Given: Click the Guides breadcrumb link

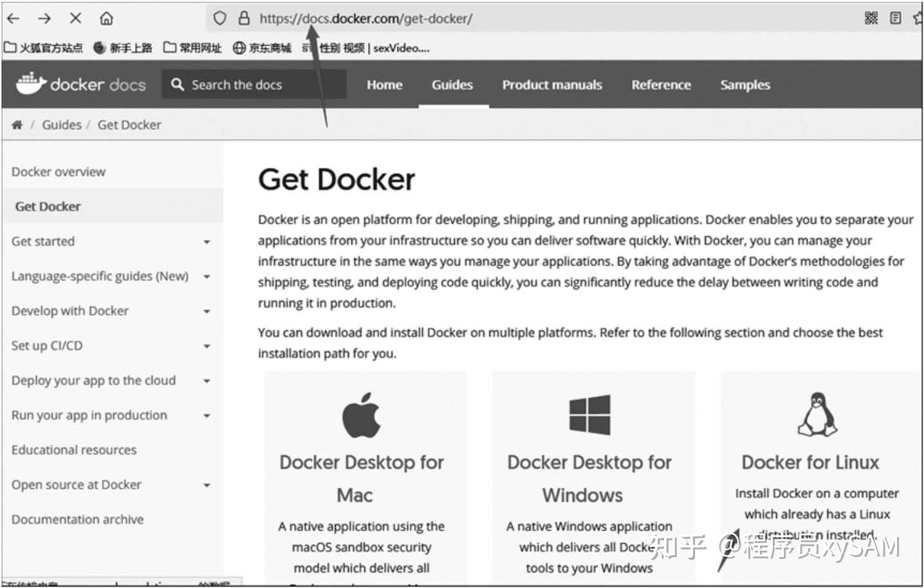Looking at the screenshot, I should click(62, 125).
